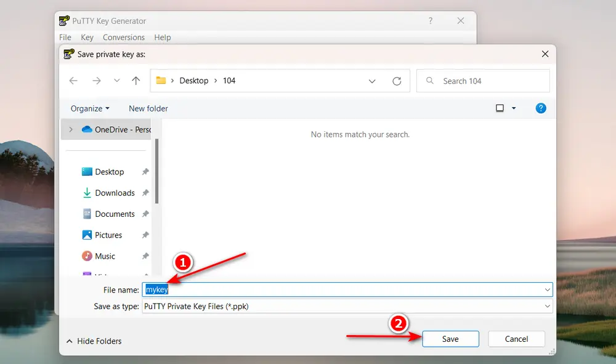Open the Key menu

(x=87, y=37)
